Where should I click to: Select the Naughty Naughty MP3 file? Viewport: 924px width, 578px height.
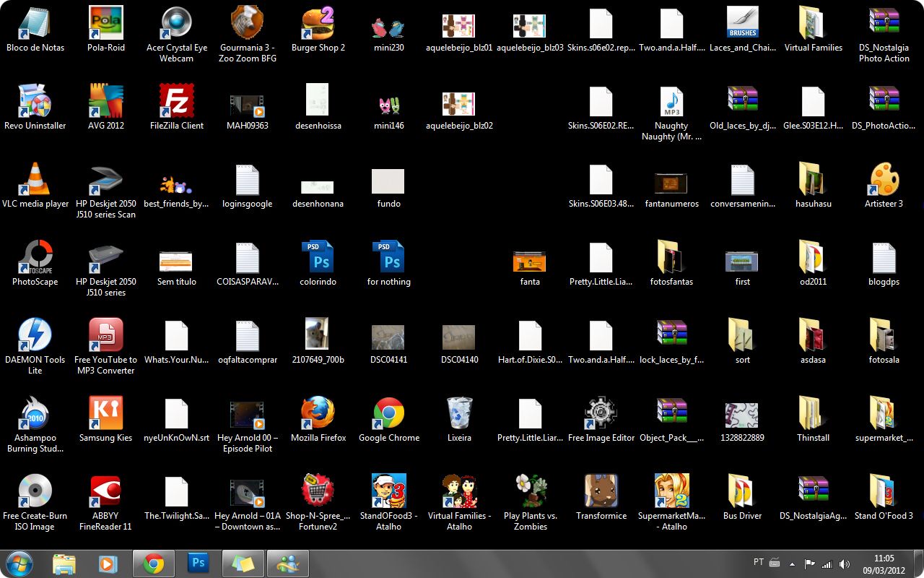click(x=671, y=102)
